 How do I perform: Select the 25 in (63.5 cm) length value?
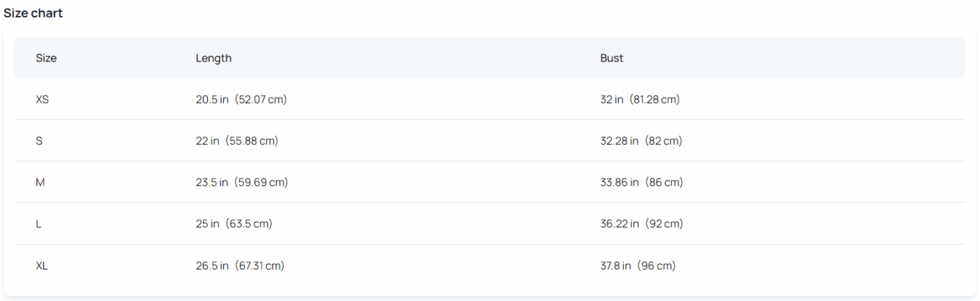[x=234, y=224]
